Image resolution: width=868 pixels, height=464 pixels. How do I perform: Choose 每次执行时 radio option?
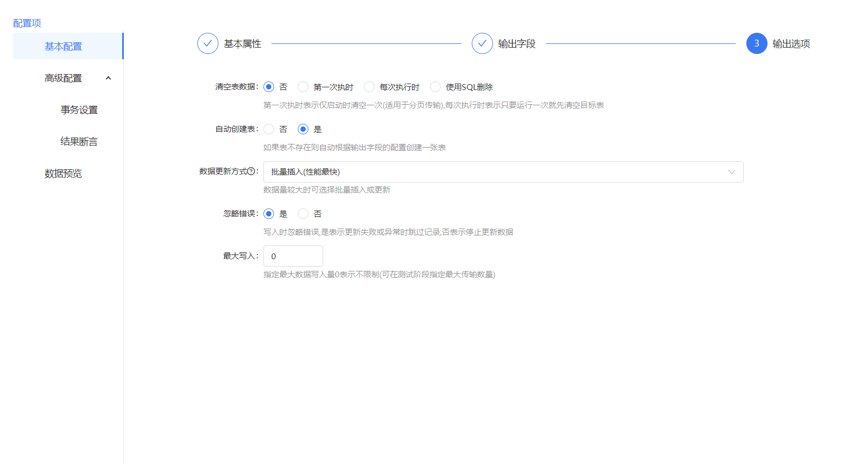369,87
